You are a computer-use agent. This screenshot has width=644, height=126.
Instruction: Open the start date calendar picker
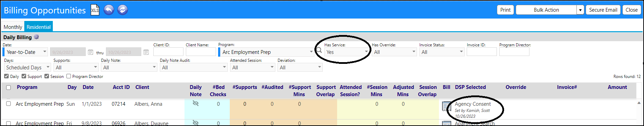91,52
